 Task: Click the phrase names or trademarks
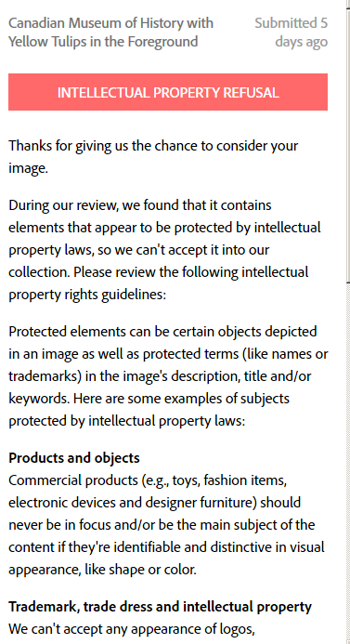coord(168,364)
